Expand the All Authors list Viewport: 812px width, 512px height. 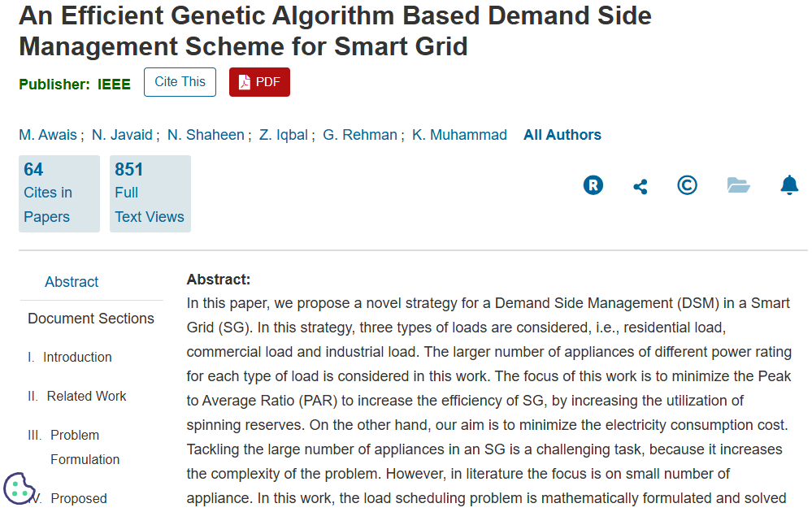point(562,135)
